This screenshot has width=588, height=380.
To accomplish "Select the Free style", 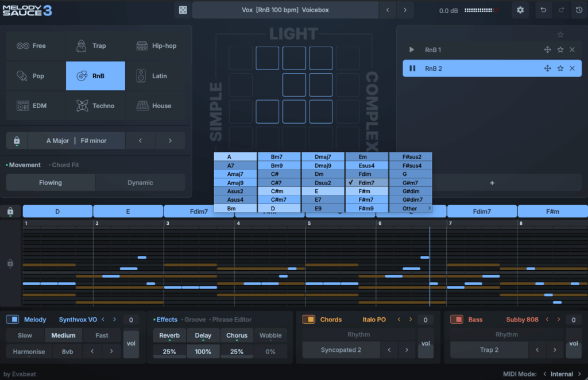I will 36,46.
